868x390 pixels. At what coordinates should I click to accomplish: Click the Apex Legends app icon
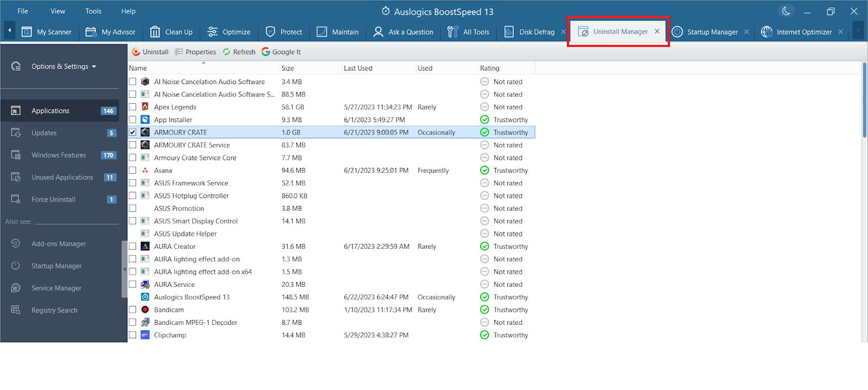coord(145,107)
